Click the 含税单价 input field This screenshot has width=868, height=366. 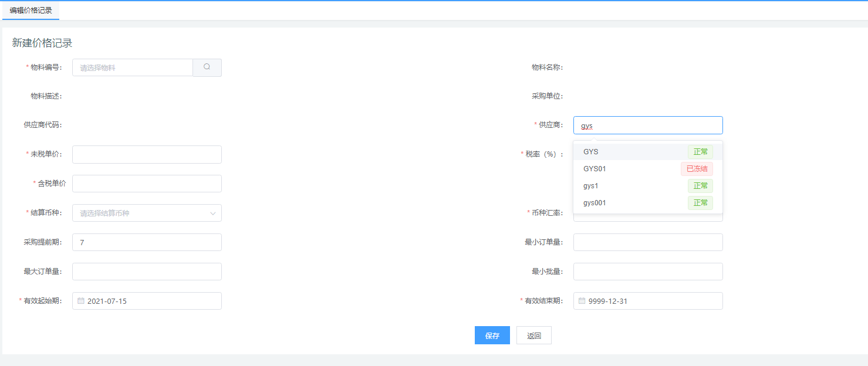point(147,184)
